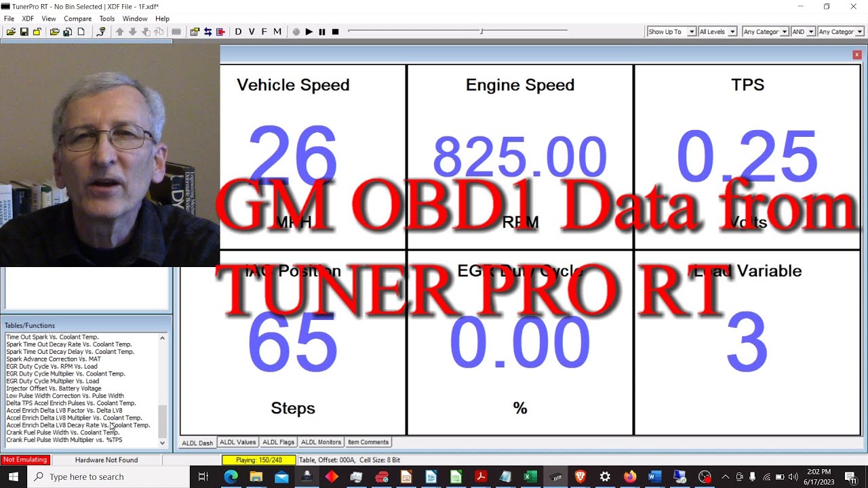Open the first Any Category dropdown
The width and height of the screenshot is (868, 488).
(x=765, y=32)
